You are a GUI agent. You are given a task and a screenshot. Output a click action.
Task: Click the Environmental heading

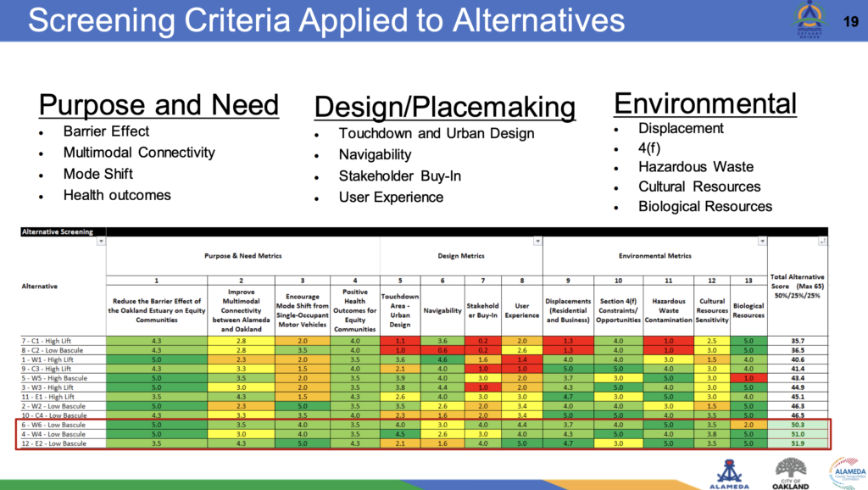[704, 103]
